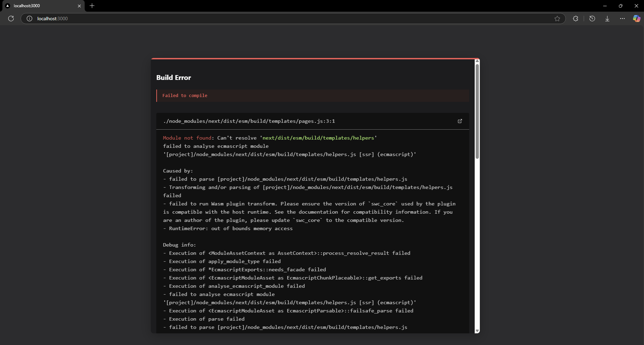Screen dimensions: 644x345
Task: View site information icon in address bar
Action: click(x=29, y=19)
